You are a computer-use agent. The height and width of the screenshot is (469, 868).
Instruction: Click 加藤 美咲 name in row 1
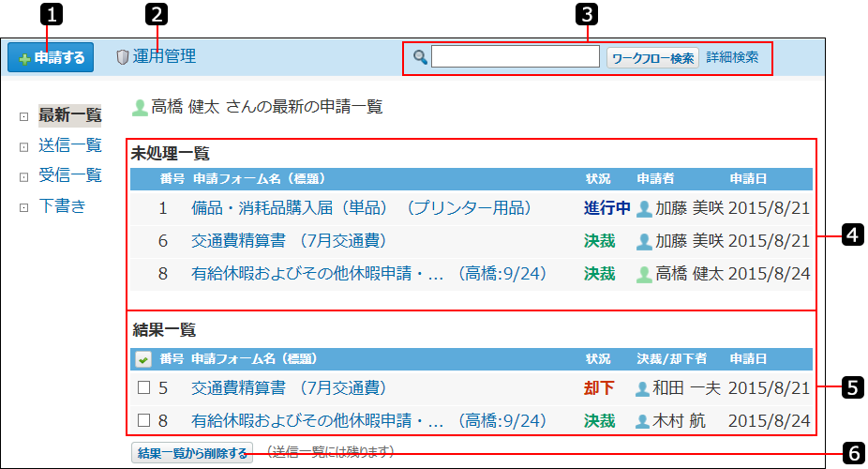click(689, 208)
